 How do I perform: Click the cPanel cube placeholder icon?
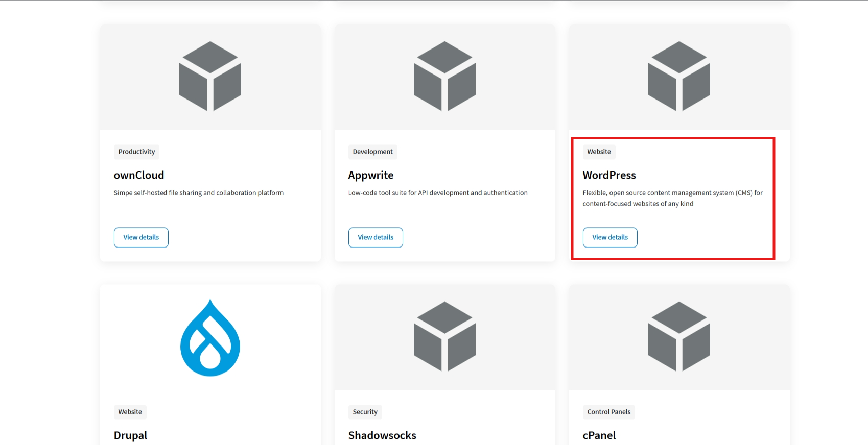pos(679,336)
